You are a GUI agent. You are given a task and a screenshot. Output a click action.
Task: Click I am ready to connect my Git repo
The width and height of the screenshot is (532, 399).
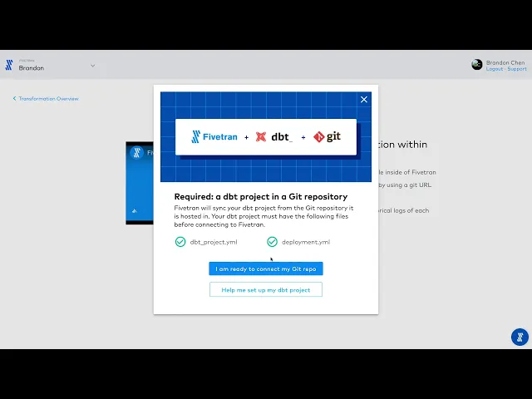point(266,268)
